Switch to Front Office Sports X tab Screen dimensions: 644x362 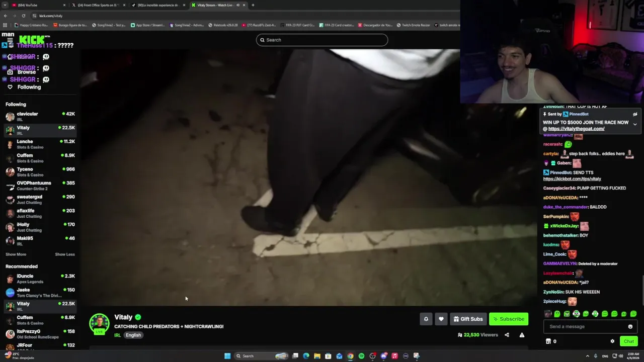98,5
